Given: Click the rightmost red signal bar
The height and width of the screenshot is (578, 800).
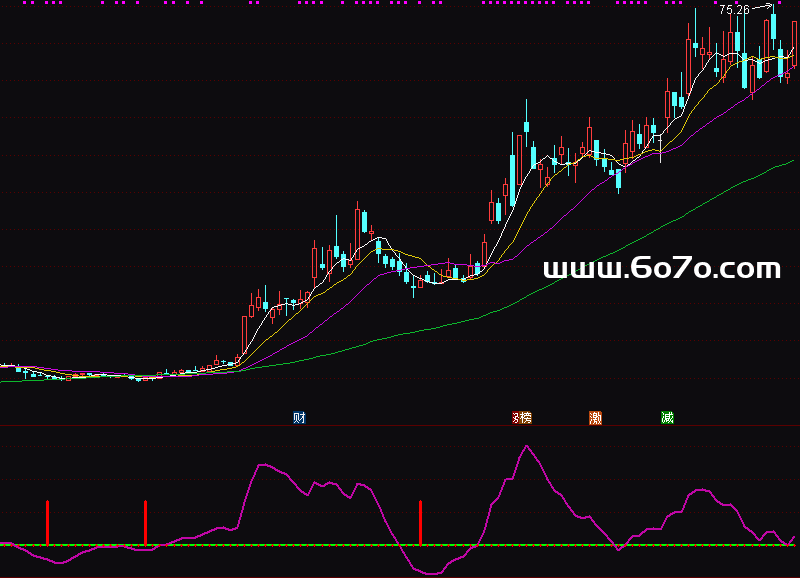Looking at the screenshot, I should point(421,523).
